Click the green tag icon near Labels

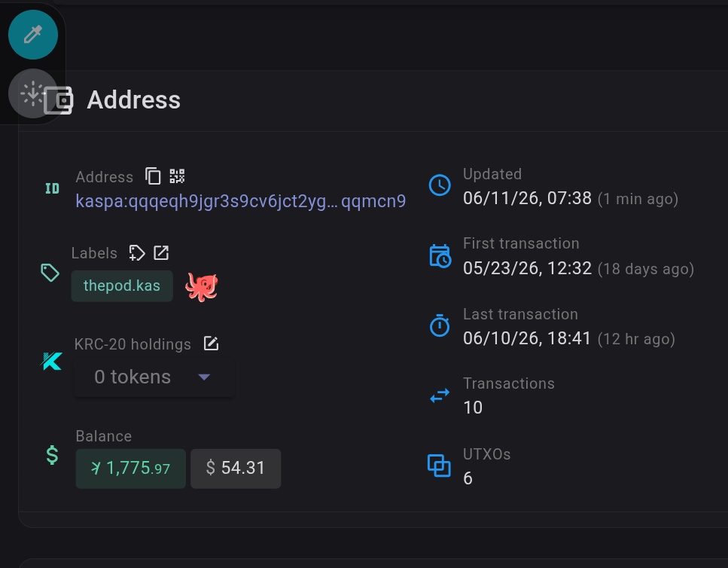click(50, 273)
